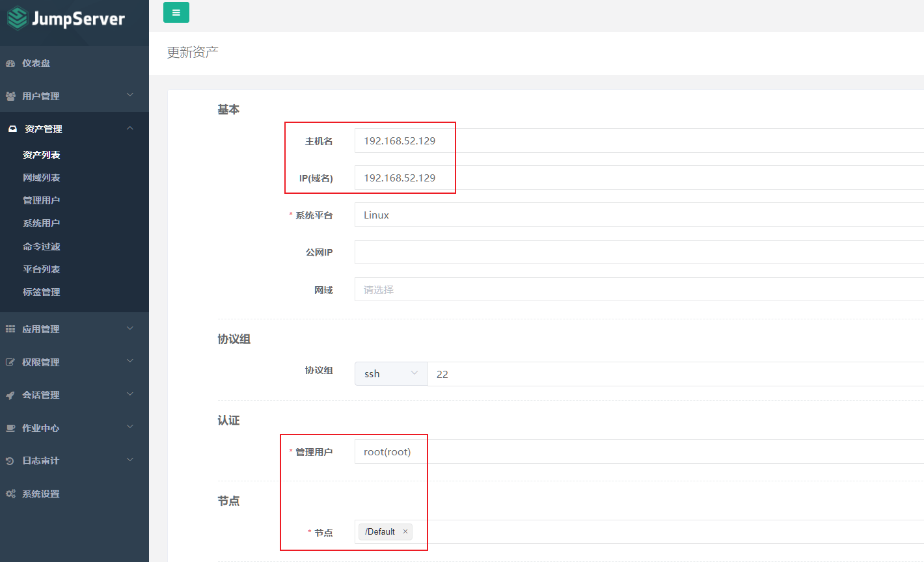Click the 日志审计 history icon

[10, 461]
